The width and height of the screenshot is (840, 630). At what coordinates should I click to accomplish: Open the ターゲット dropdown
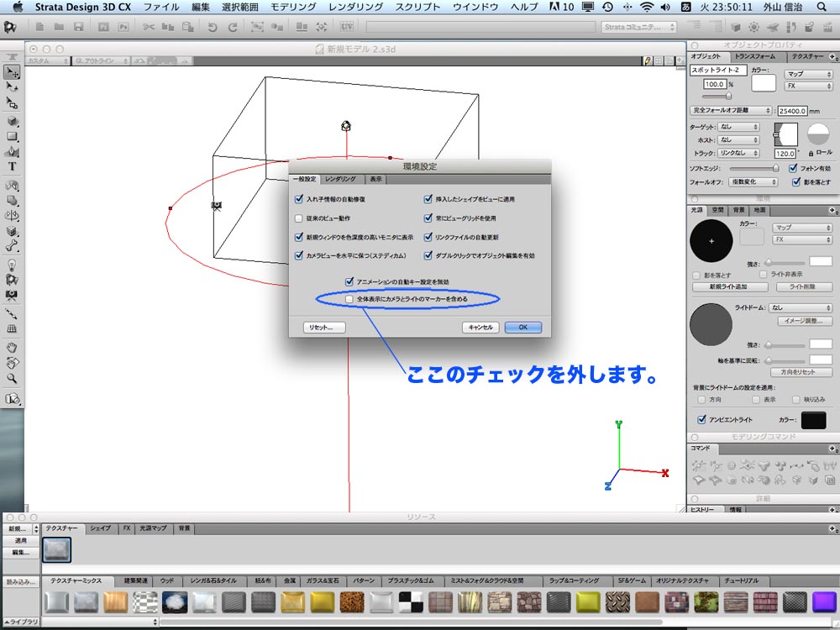coord(738,127)
